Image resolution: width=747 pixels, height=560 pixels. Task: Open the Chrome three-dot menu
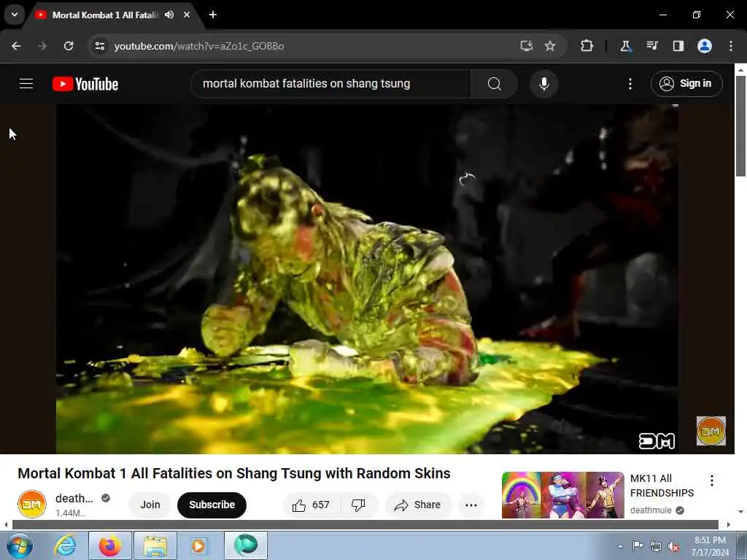click(731, 46)
